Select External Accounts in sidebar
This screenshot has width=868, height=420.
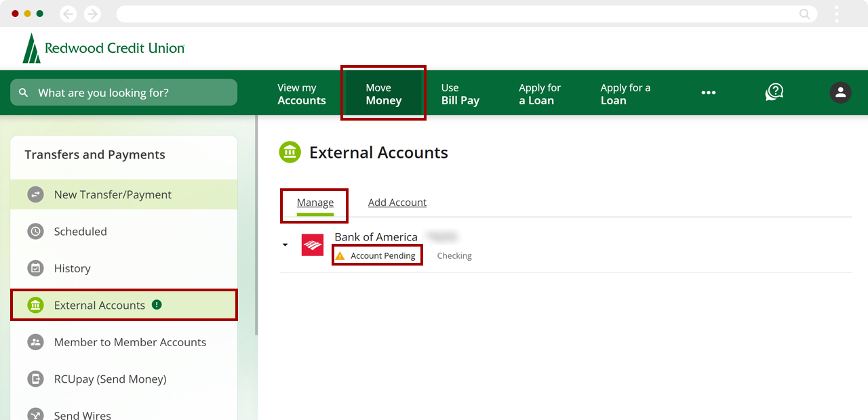pyautogui.click(x=124, y=306)
